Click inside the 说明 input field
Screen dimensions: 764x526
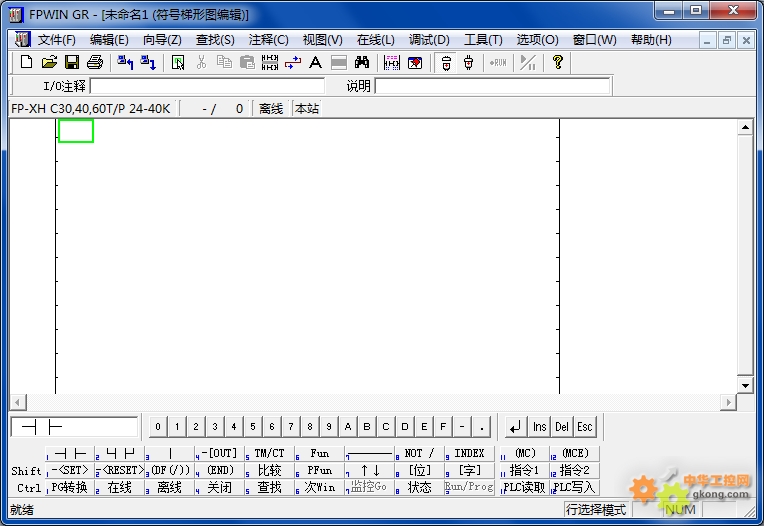click(x=493, y=86)
